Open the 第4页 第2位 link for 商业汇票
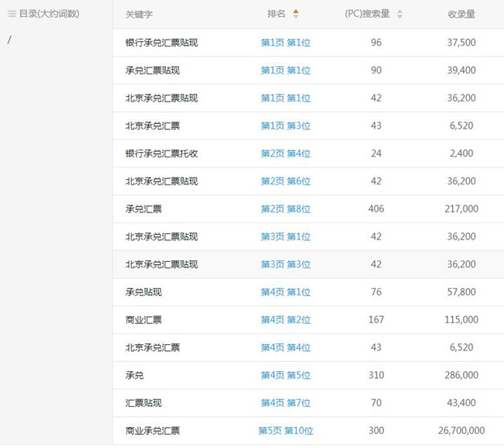Image resolution: width=504 pixels, height=448 pixels. pos(285,320)
